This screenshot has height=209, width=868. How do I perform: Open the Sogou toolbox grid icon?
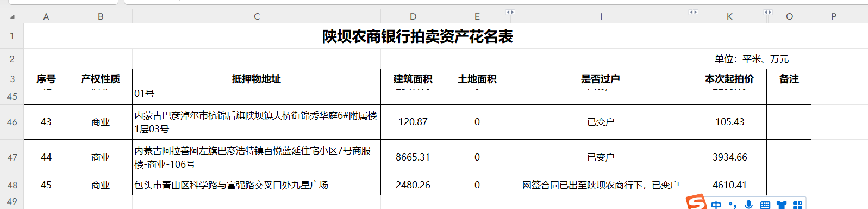click(x=797, y=205)
